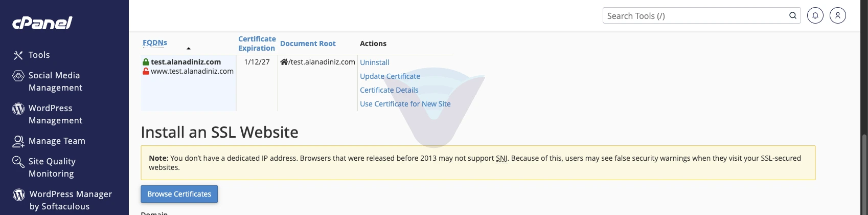Click WordPress Manager by Softaculous icon
This screenshot has width=868, height=215.
click(19, 195)
